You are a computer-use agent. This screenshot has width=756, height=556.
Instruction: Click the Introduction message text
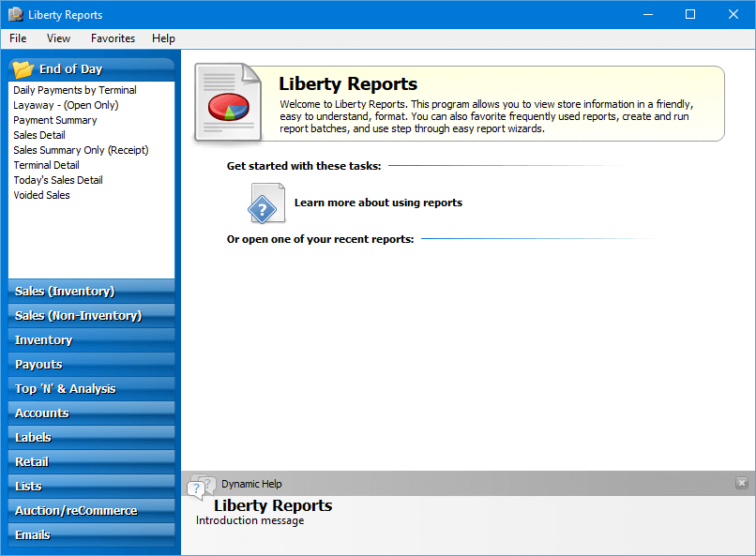(249, 520)
